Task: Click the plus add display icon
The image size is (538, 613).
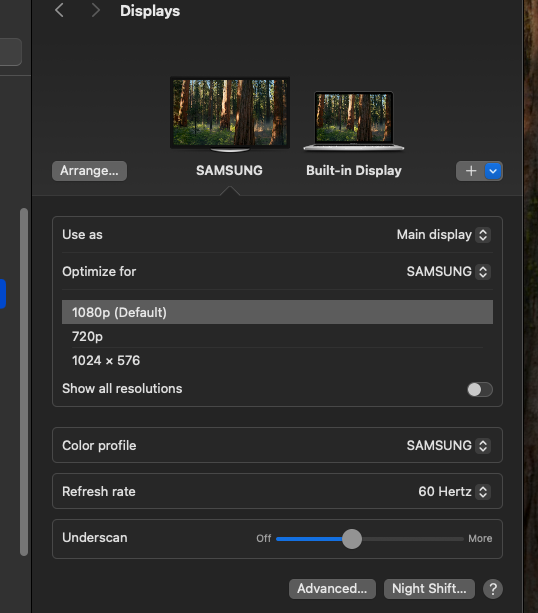Action: [471, 171]
